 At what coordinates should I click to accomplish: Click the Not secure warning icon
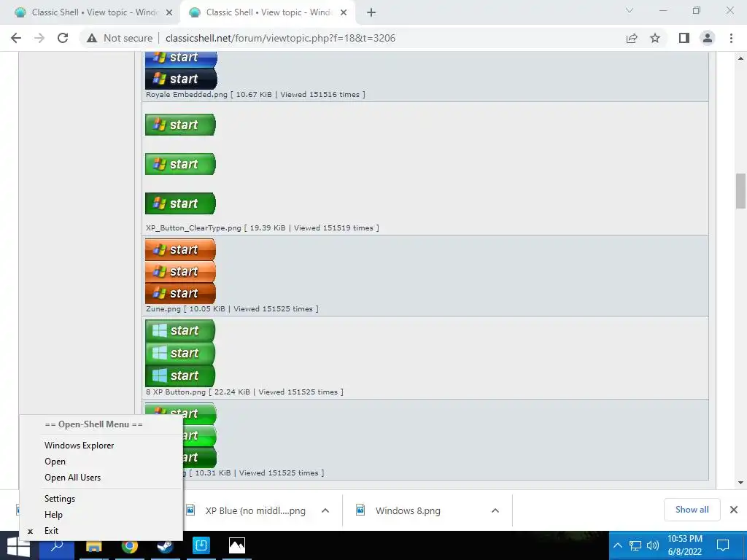[x=92, y=38]
